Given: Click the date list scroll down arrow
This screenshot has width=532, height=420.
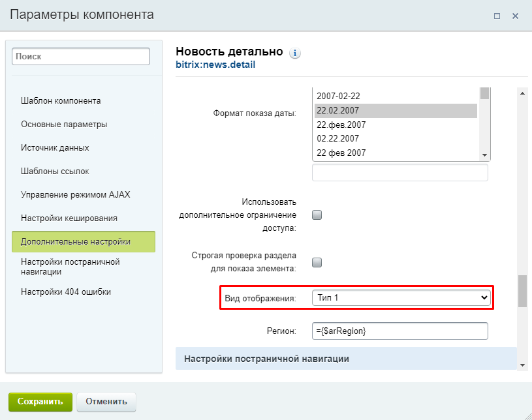Looking at the screenshot, I should click(484, 155).
